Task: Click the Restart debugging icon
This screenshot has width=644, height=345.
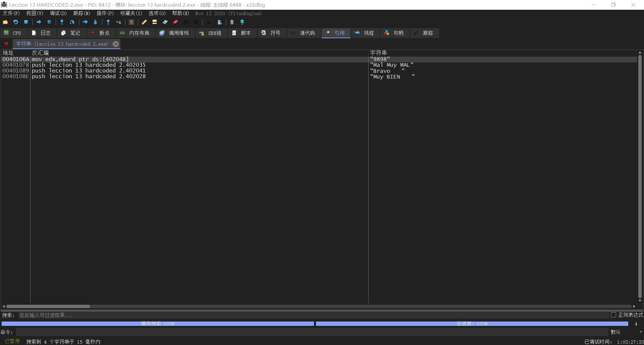Action: [x=15, y=22]
